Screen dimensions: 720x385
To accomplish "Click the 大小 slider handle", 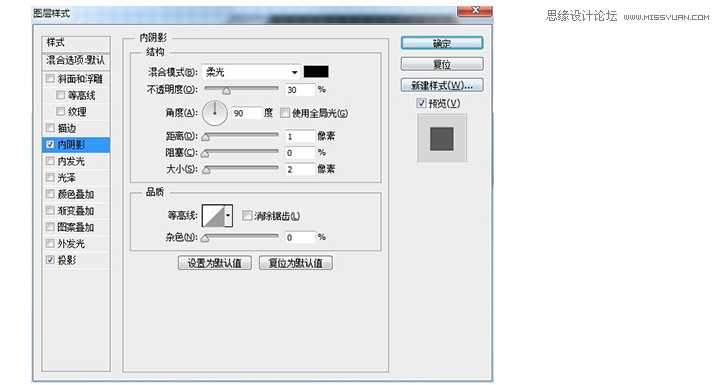I will click(207, 170).
